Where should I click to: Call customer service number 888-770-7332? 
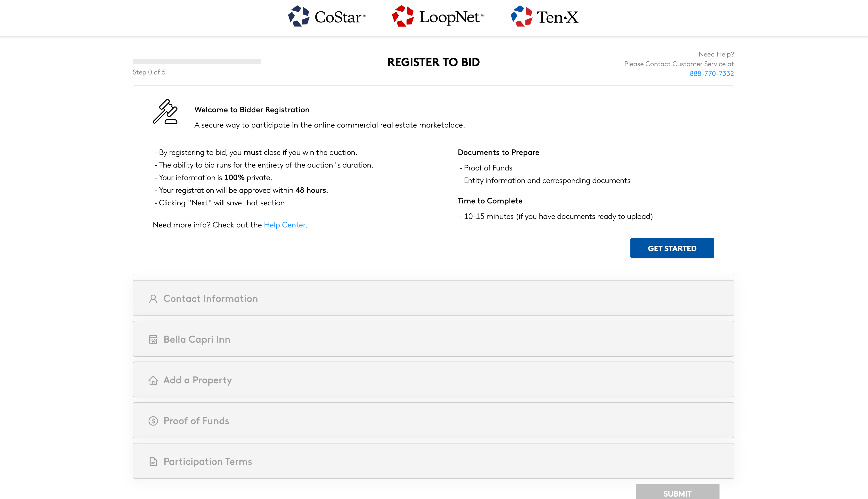tap(711, 74)
